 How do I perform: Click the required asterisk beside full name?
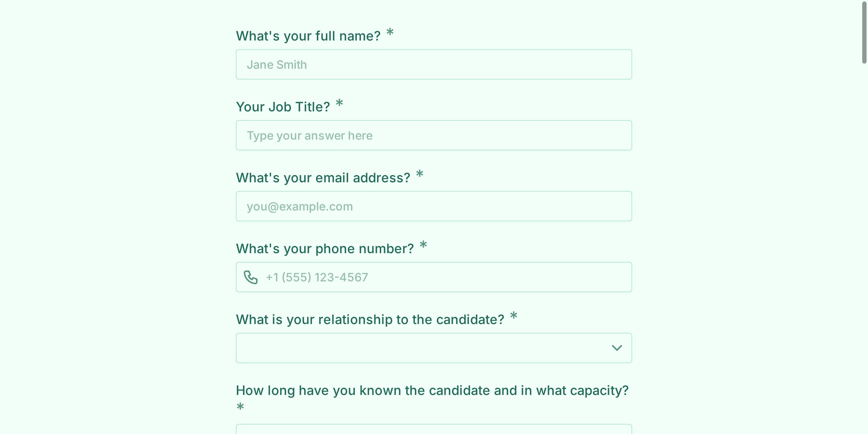click(390, 33)
